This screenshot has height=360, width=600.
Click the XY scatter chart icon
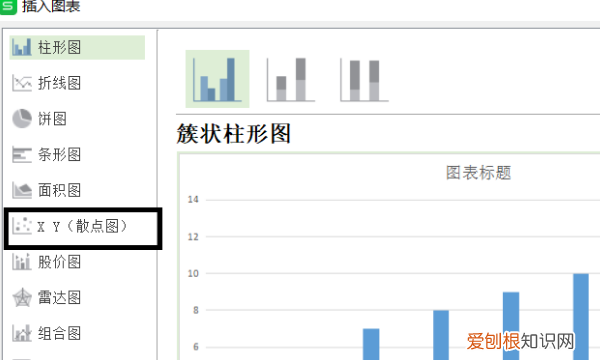coord(21,226)
